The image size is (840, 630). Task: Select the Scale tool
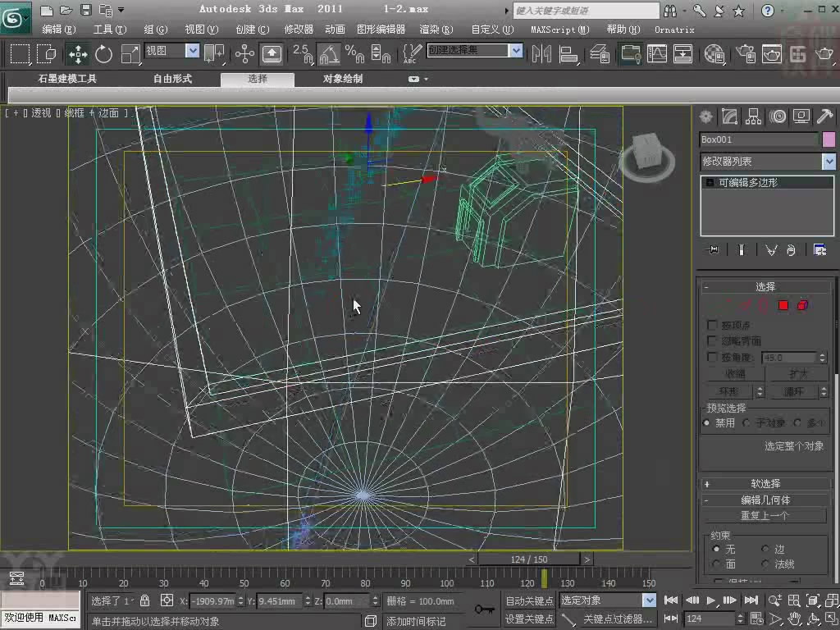click(130, 54)
